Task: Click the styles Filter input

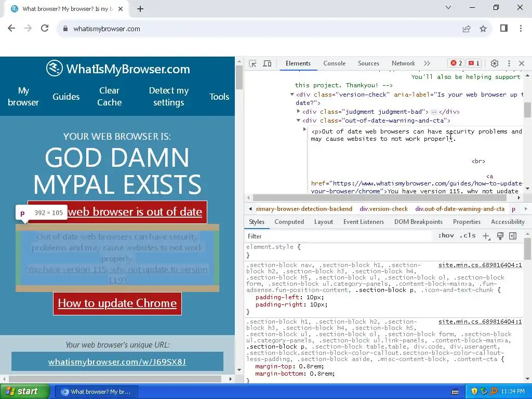Action: click(339, 236)
